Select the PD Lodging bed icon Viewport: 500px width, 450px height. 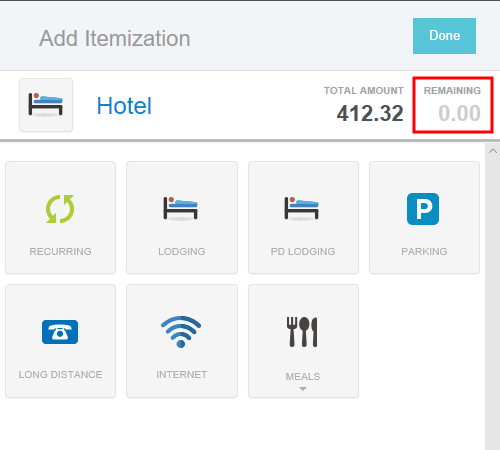pos(302,208)
